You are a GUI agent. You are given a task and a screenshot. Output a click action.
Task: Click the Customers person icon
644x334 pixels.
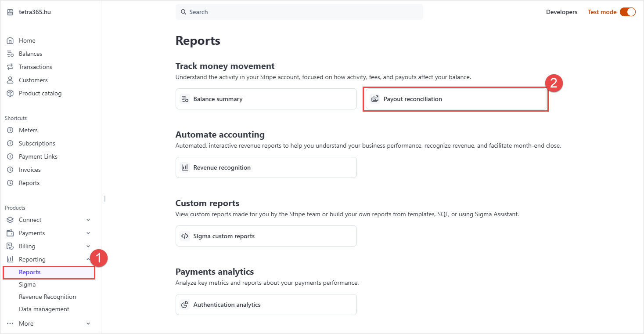tap(10, 80)
